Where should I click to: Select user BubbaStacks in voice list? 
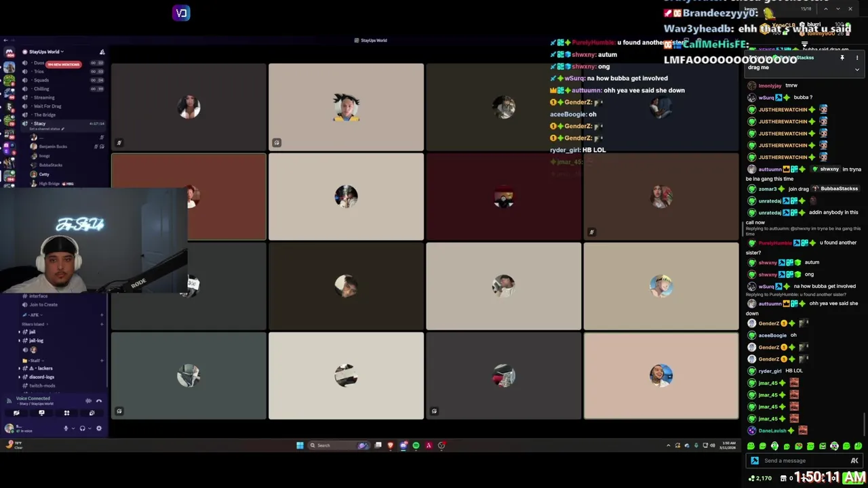pos(51,165)
